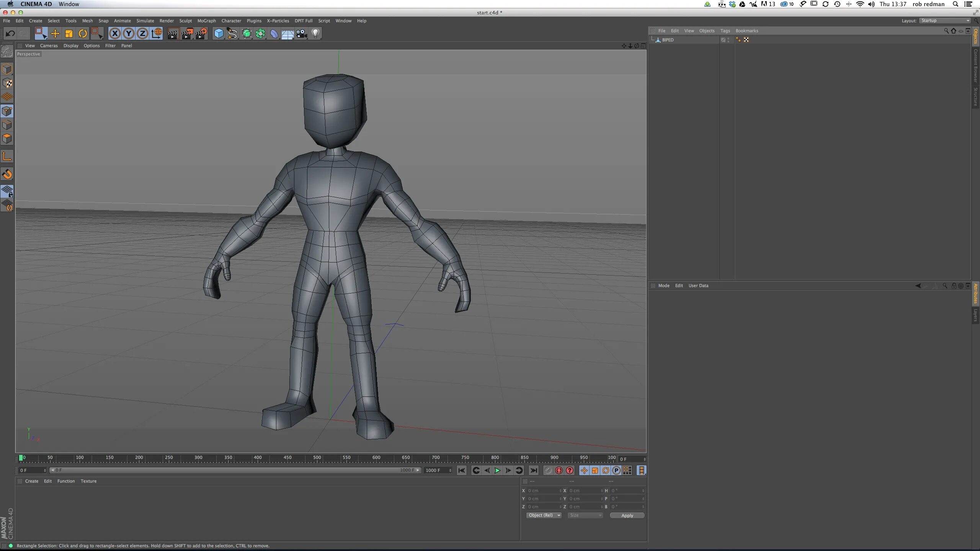The width and height of the screenshot is (980, 551).
Task: Select the Move tool
Action: coord(55,34)
